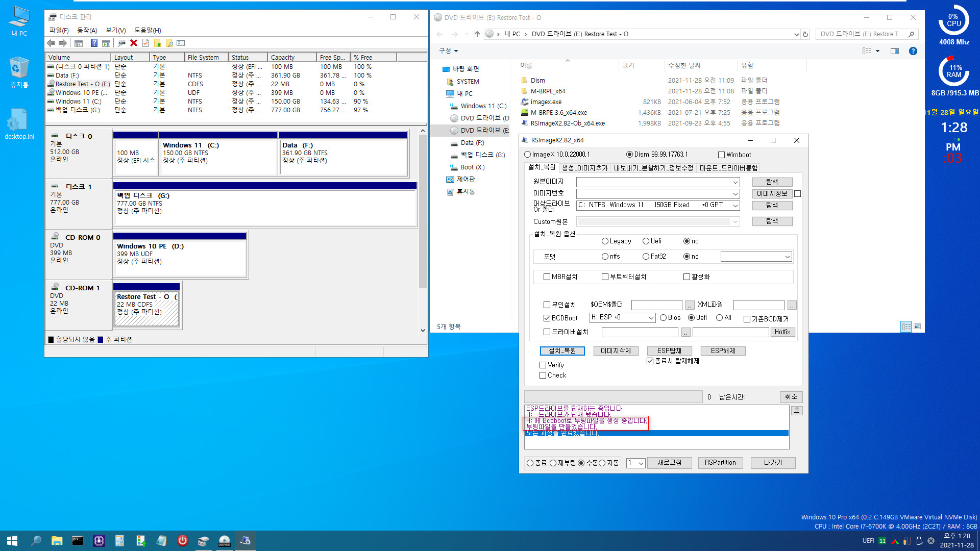The image size is (980, 551).
Task: Click the show/hide console tree toolbar icon
Action: coord(79,43)
